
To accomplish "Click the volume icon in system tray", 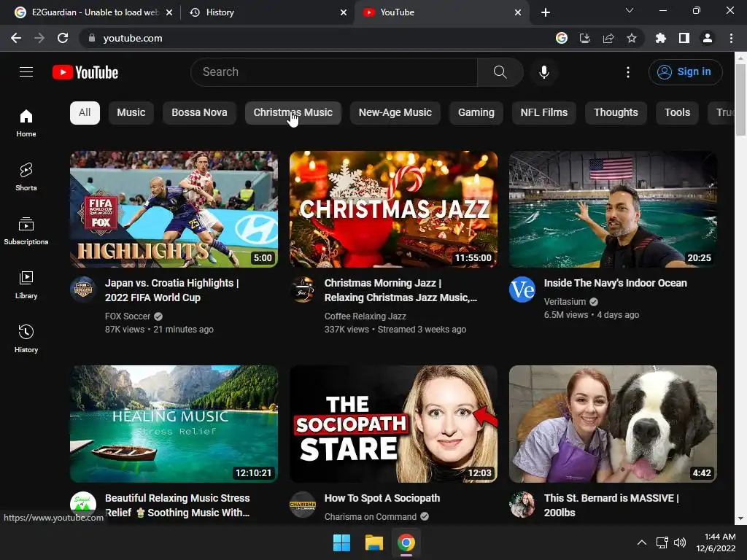I will pyautogui.click(x=680, y=542).
